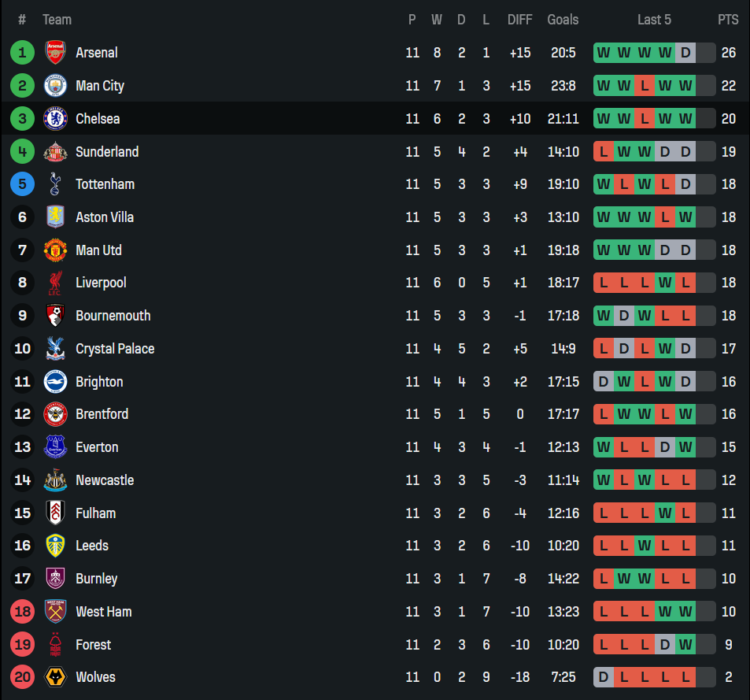Viewport: 750px width, 700px height.
Task: Open the Liverpool liver bird crest
Action: [x=56, y=283]
